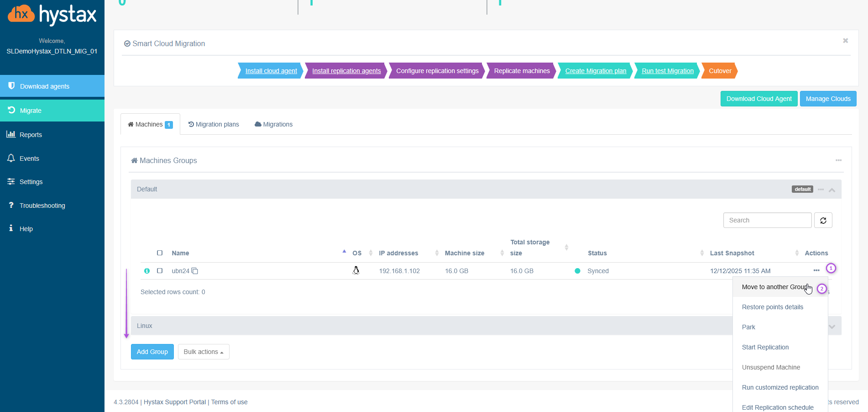The image size is (868, 412).
Task: Close the Smart Cloud Migration panel
Action: coord(845,41)
